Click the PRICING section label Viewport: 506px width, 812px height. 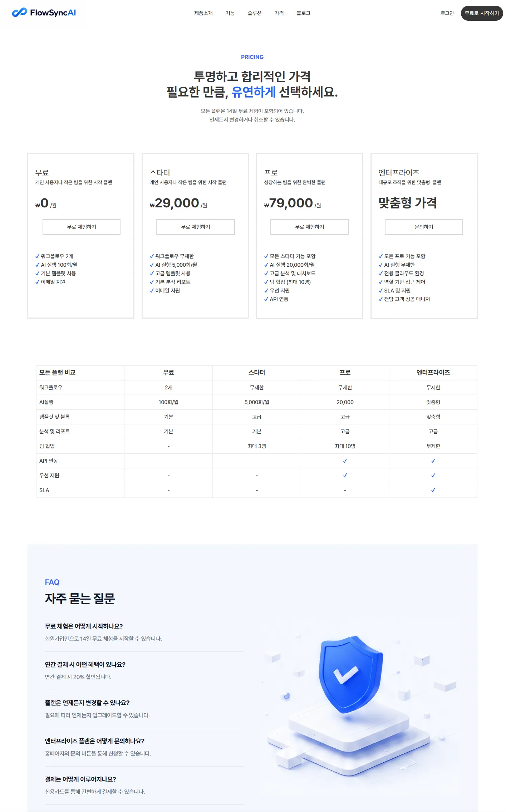tap(252, 57)
